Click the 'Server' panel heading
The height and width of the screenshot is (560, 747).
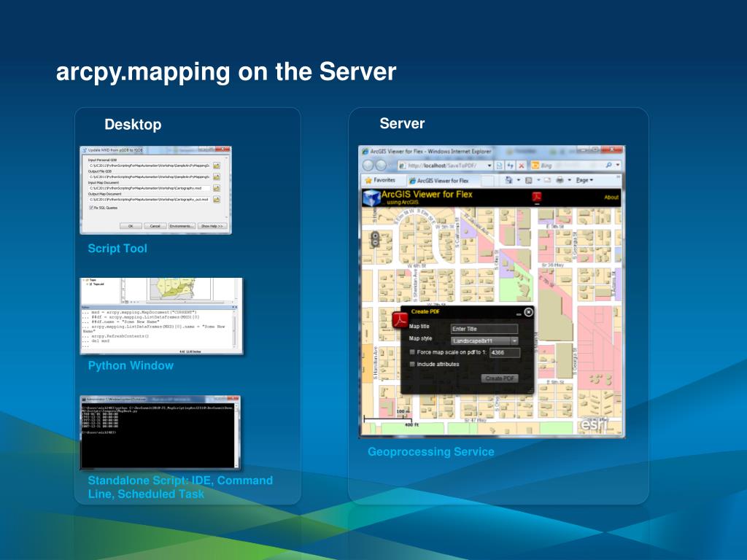pos(402,123)
